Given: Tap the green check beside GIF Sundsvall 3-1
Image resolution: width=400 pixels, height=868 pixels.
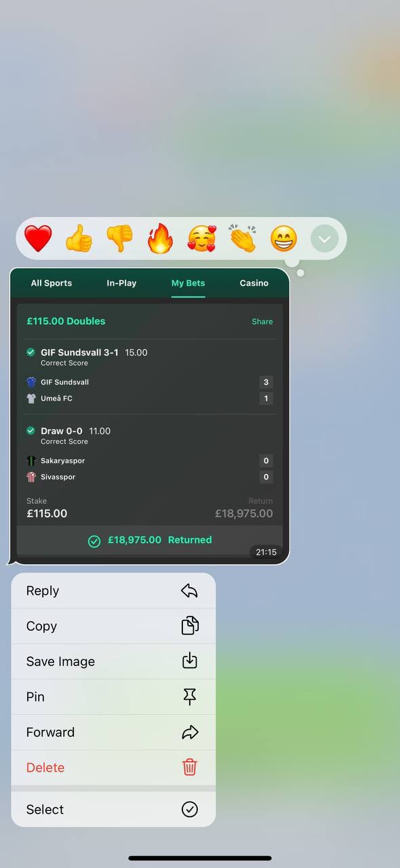Looking at the screenshot, I should tap(31, 352).
